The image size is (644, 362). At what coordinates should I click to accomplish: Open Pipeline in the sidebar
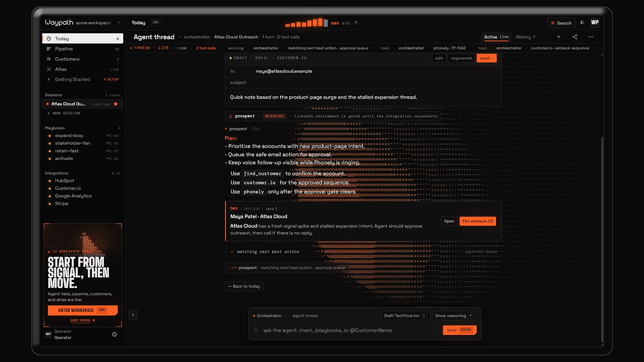(83, 49)
